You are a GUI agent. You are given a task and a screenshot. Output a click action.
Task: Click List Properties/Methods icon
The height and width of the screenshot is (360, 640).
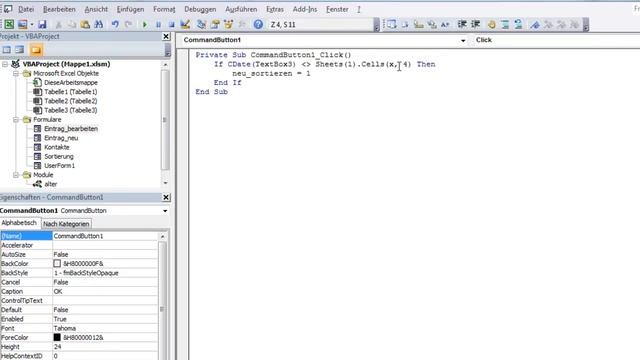click(391, 24)
